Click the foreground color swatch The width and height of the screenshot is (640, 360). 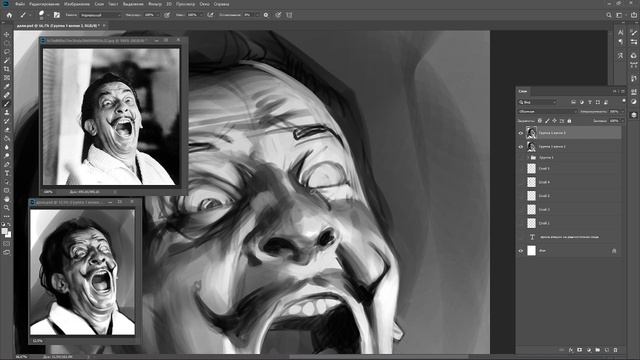(x=4, y=231)
